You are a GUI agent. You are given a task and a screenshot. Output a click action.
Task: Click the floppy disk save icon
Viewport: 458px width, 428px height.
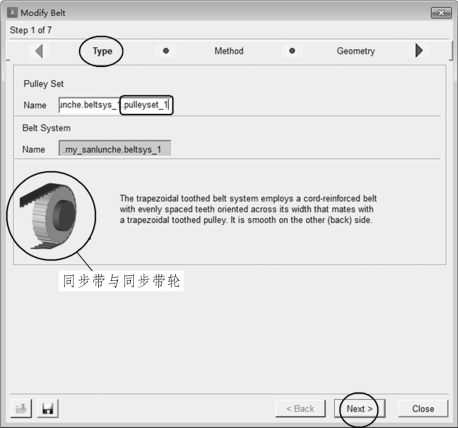click(x=48, y=408)
